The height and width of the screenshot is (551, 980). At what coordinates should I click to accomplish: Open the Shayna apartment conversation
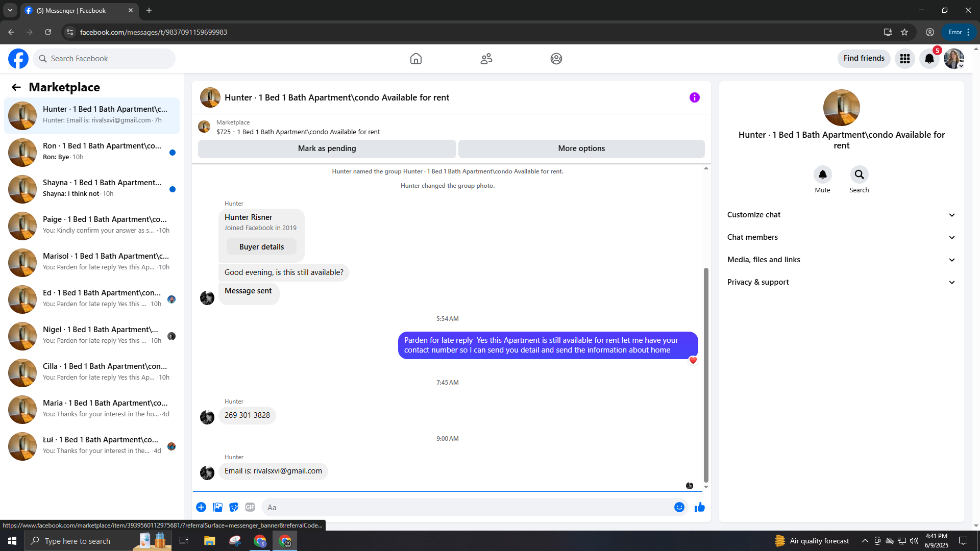click(x=92, y=189)
